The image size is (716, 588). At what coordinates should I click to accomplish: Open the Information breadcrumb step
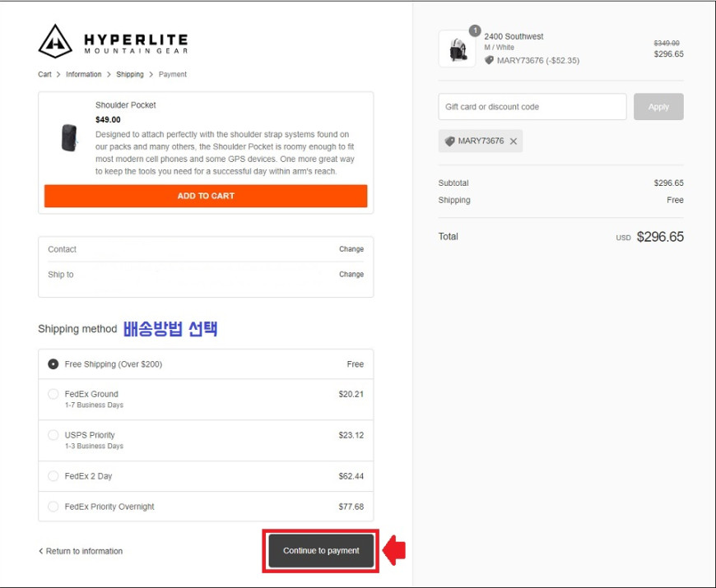84,74
